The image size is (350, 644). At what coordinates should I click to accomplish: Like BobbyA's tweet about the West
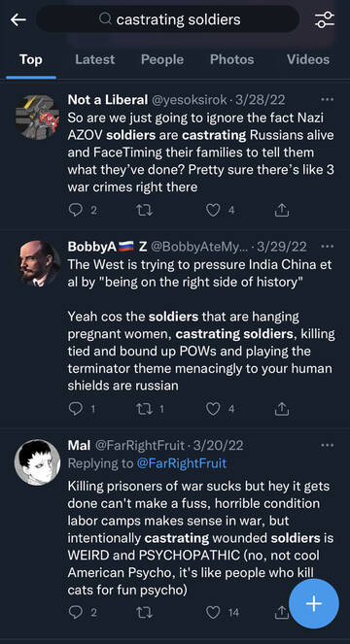(x=213, y=409)
